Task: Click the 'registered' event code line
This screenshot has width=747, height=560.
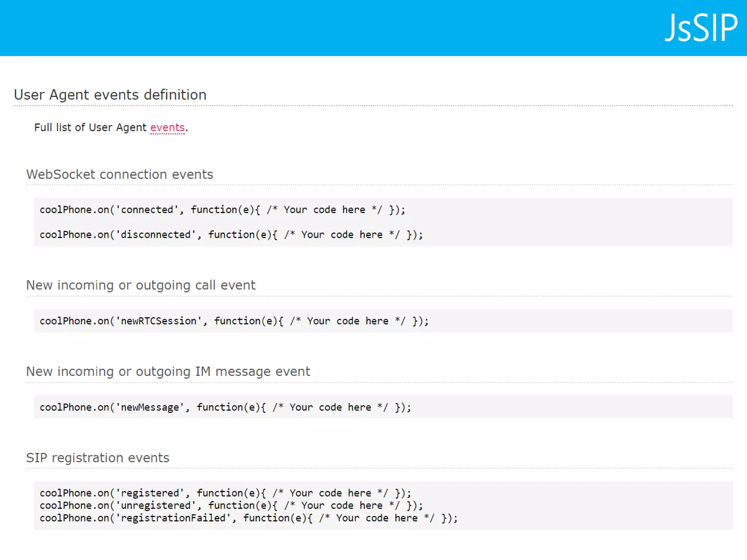Action: point(225,493)
